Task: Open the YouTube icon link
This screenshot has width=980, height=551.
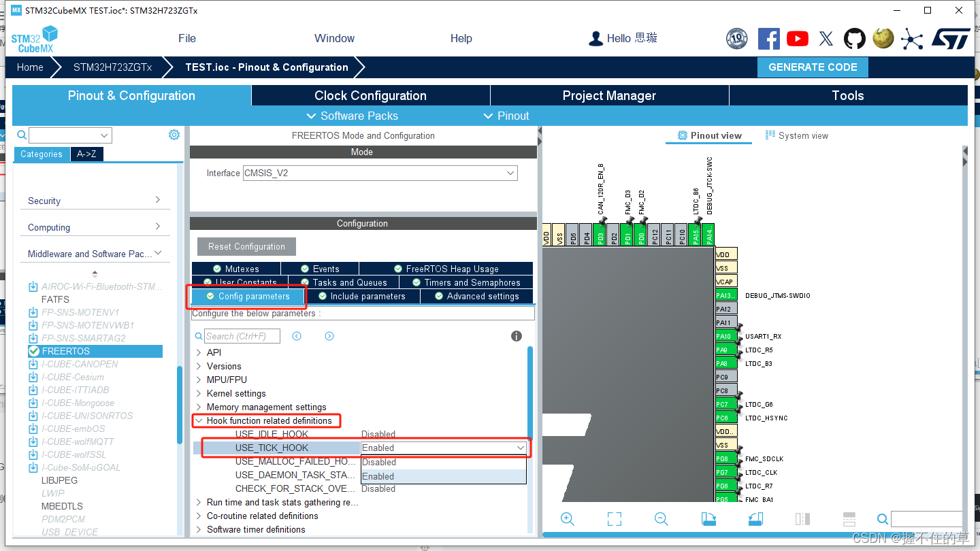Action: click(798, 39)
